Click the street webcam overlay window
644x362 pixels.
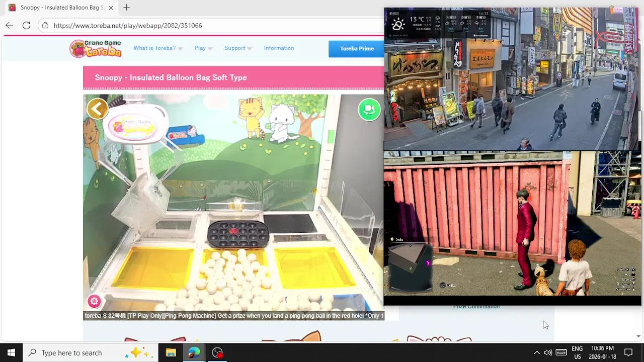pos(512,79)
